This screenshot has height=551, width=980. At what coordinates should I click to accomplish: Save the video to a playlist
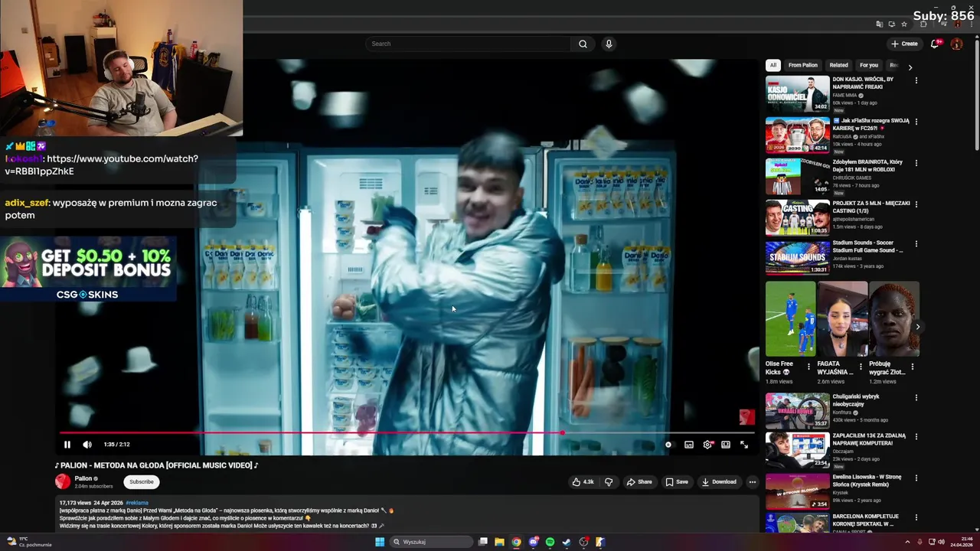tap(677, 482)
